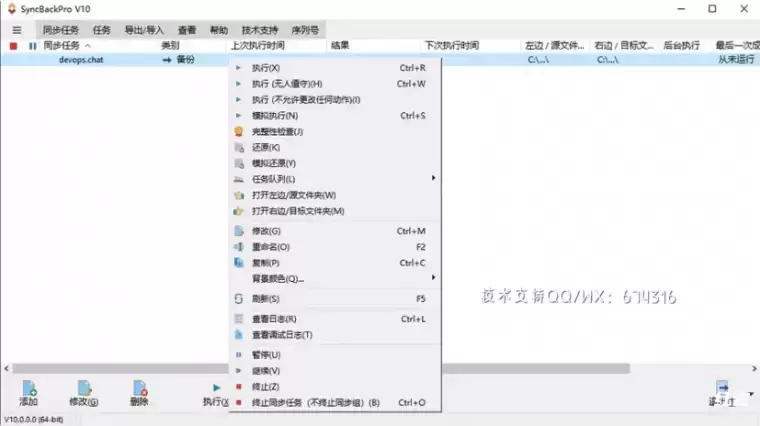Open the 查看 menu
Image resolution: width=760 pixels, height=426 pixels.
[187, 30]
